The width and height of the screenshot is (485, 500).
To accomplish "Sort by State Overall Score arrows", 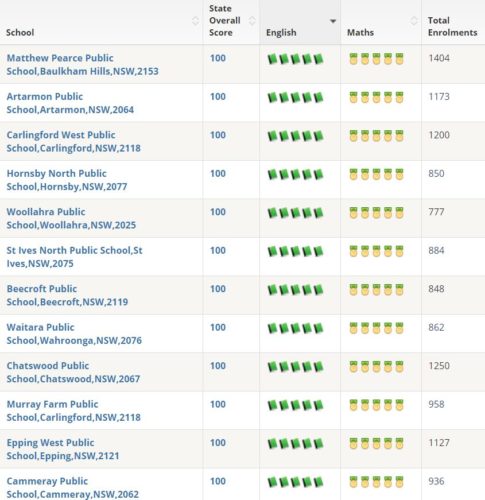I will 252,21.
